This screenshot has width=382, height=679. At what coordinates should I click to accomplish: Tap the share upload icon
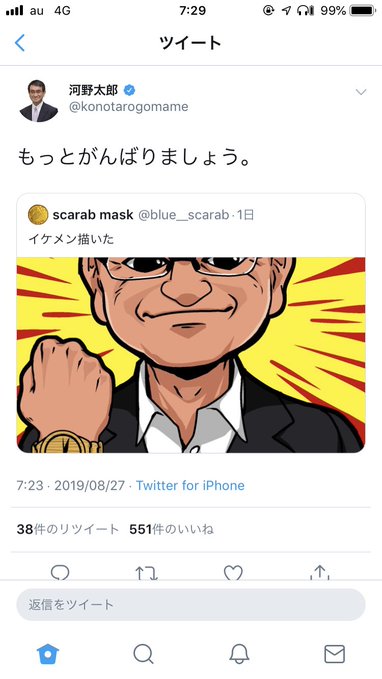[320, 572]
